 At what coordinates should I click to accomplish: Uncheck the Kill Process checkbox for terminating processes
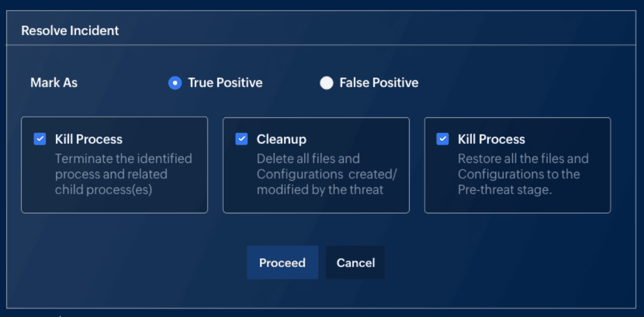(40, 139)
